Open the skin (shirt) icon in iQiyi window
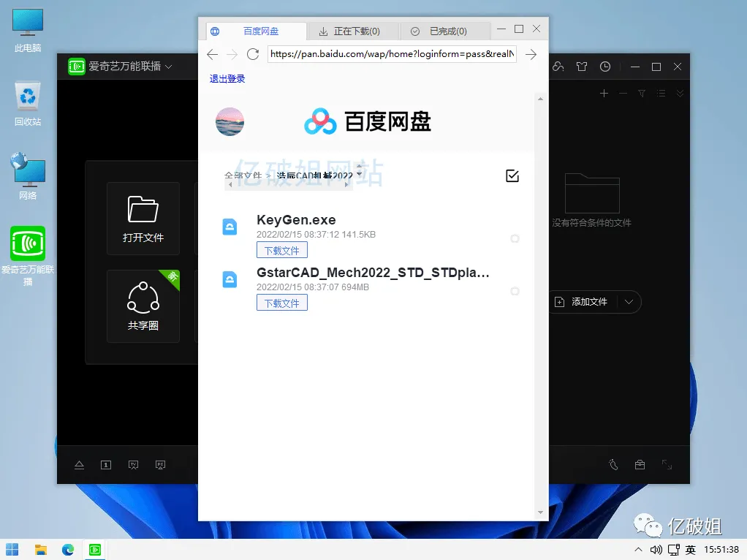747x560 pixels. 582,67
